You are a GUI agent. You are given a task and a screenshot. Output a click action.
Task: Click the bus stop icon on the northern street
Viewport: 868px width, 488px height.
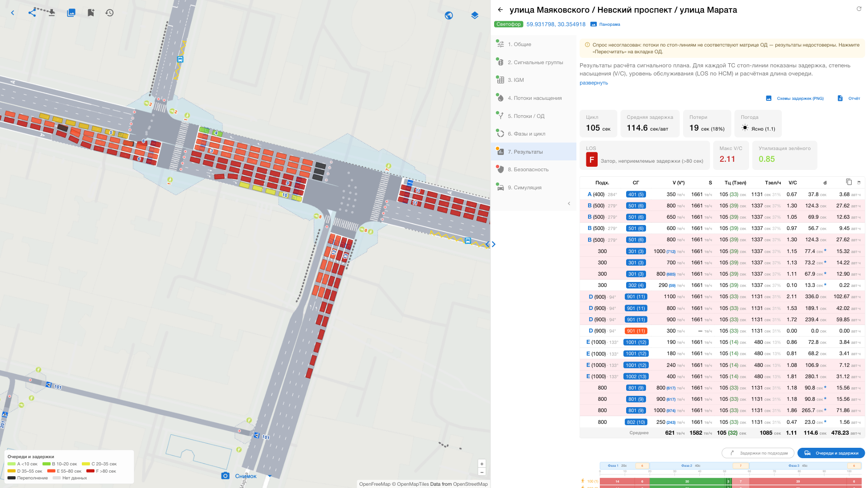pyautogui.click(x=180, y=59)
